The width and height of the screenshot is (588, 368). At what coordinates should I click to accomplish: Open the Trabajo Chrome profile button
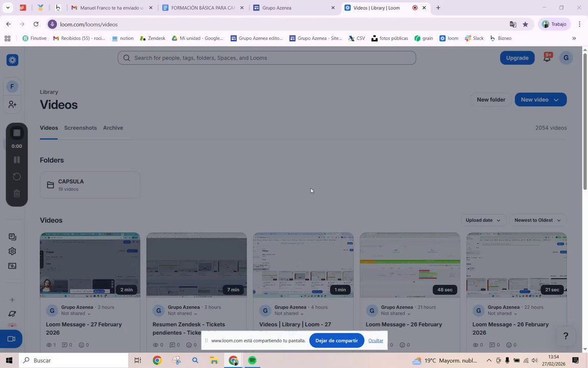coord(554,25)
